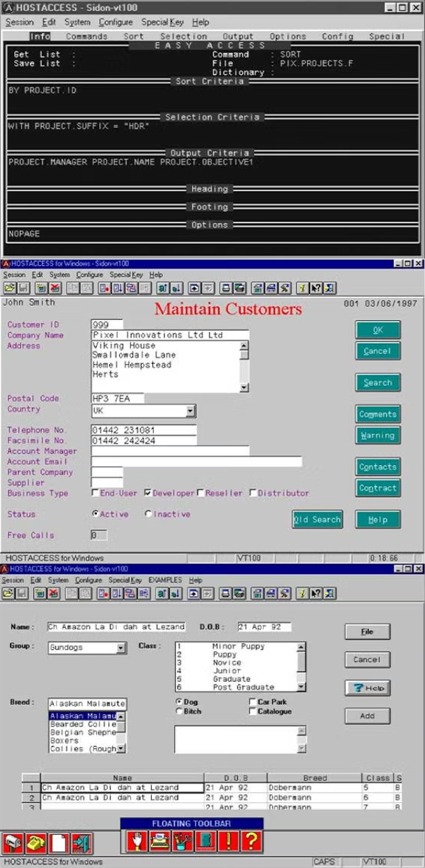Open the Group dropdown showing Gundogs
Viewport: 425px width, 868px height.
[121, 647]
